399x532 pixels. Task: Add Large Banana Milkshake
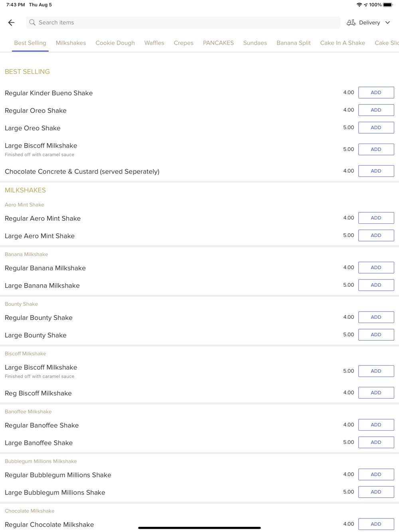(376, 285)
